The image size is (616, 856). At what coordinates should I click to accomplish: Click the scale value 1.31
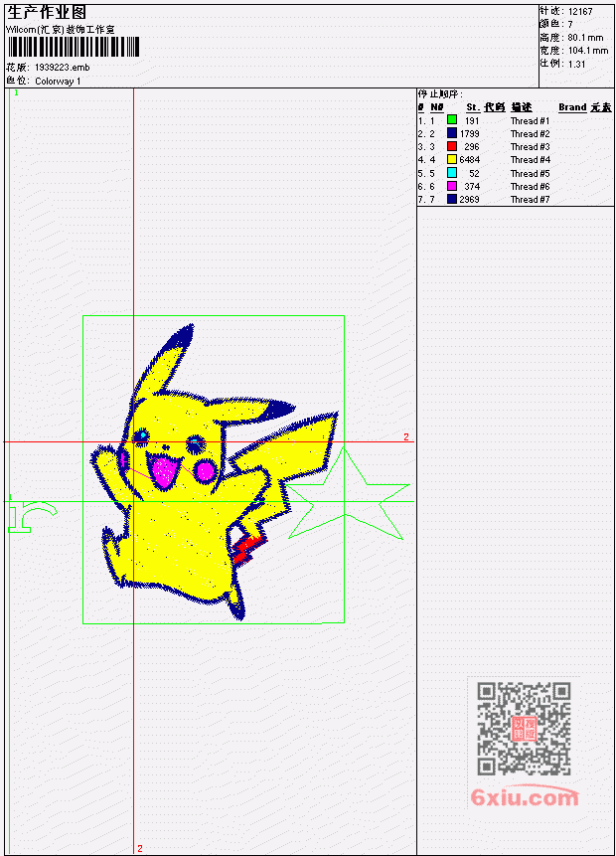(576, 64)
